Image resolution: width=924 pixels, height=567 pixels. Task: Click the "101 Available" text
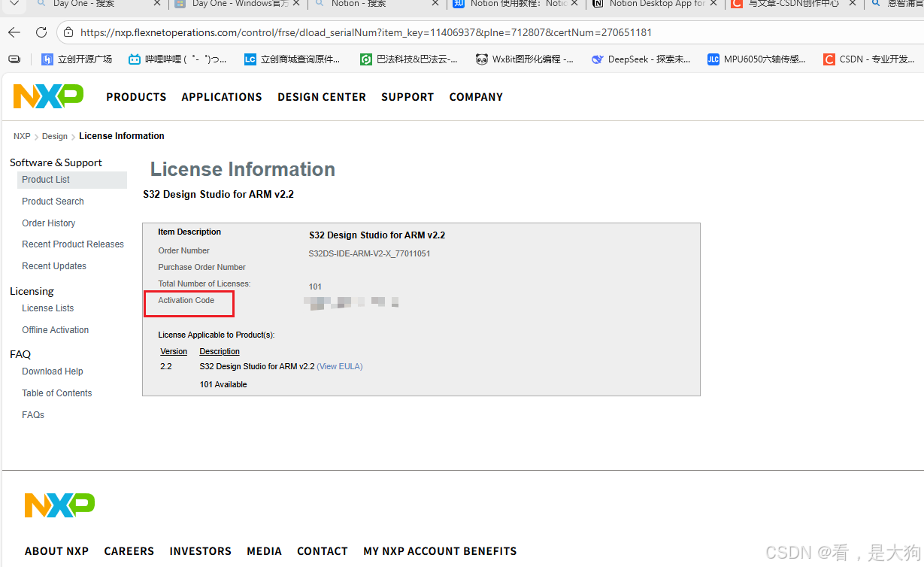(223, 385)
